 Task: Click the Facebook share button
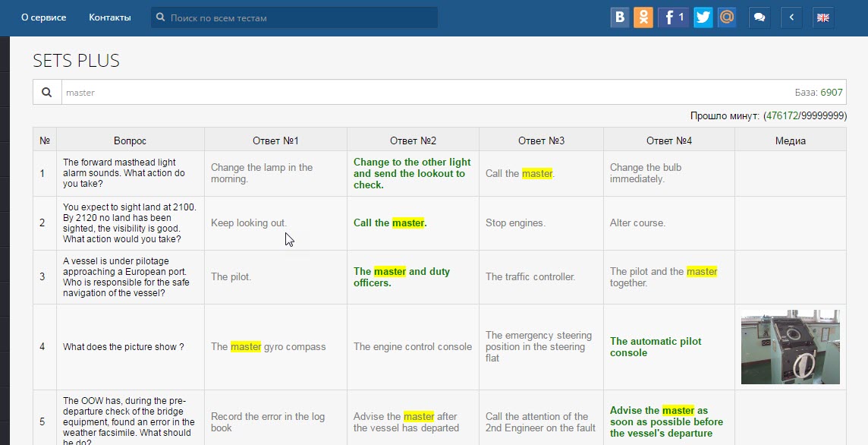coord(673,17)
